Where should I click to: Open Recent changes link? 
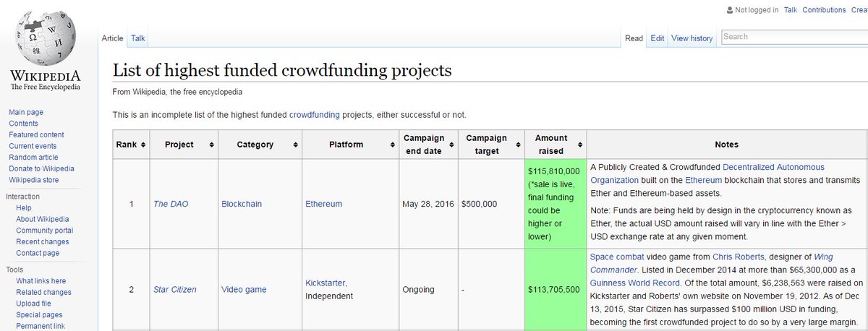click(x=43, y=241)
